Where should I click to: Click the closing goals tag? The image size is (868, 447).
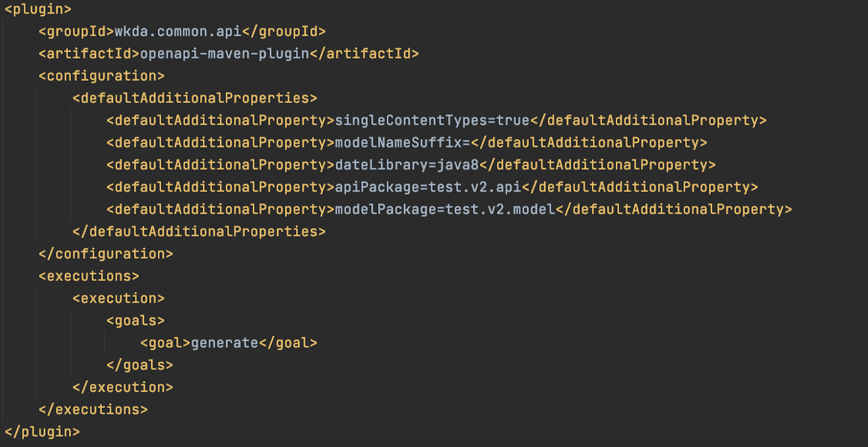tap(140, 365)
